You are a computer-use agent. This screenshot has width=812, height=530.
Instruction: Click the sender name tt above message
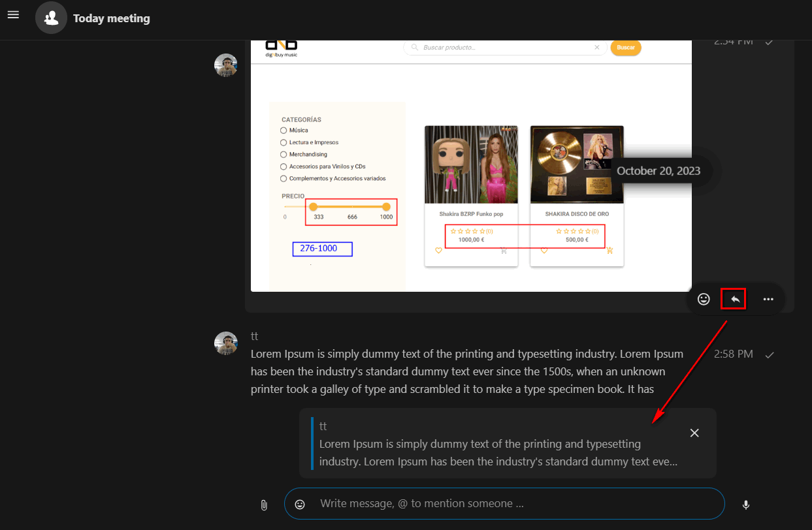pyautogui.click(x=255, y=336)
